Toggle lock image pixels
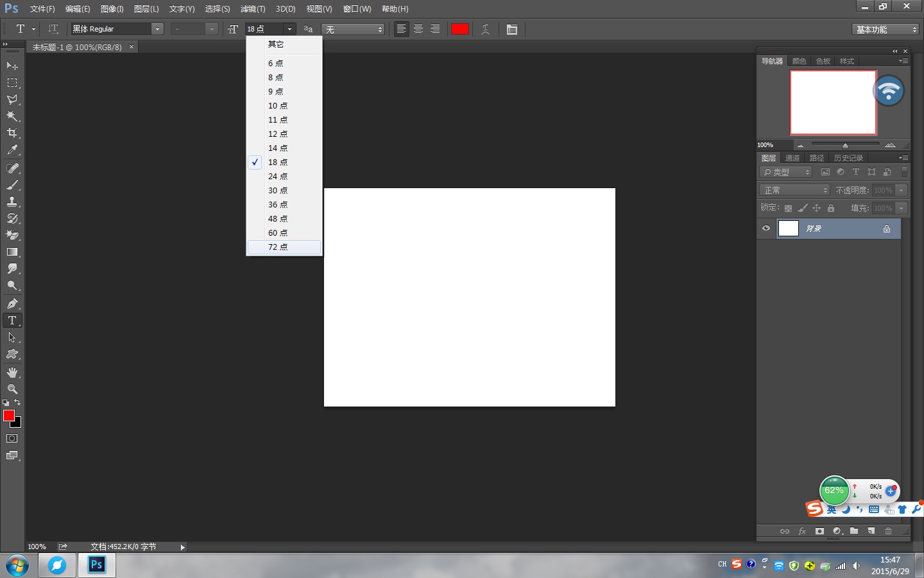 coord(803,208)
